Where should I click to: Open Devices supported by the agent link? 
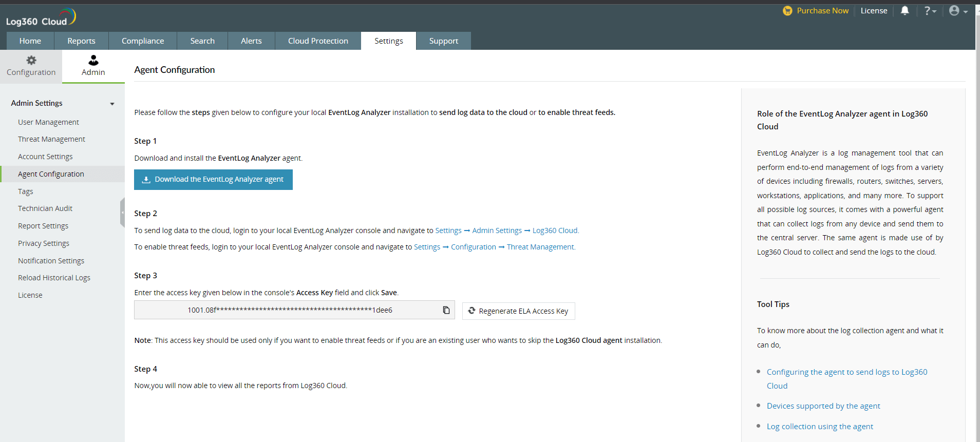(x=823, y=406)
